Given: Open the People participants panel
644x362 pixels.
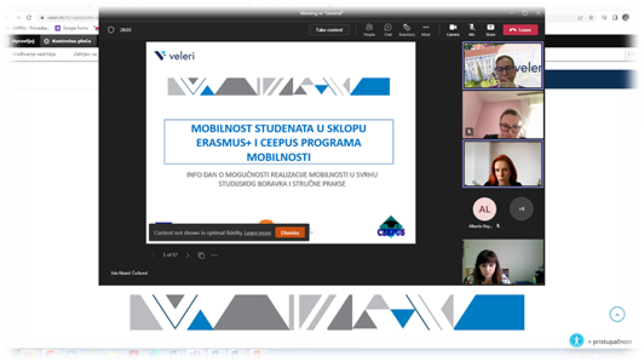Looking at the screenshot, I should tap(369, 29).
